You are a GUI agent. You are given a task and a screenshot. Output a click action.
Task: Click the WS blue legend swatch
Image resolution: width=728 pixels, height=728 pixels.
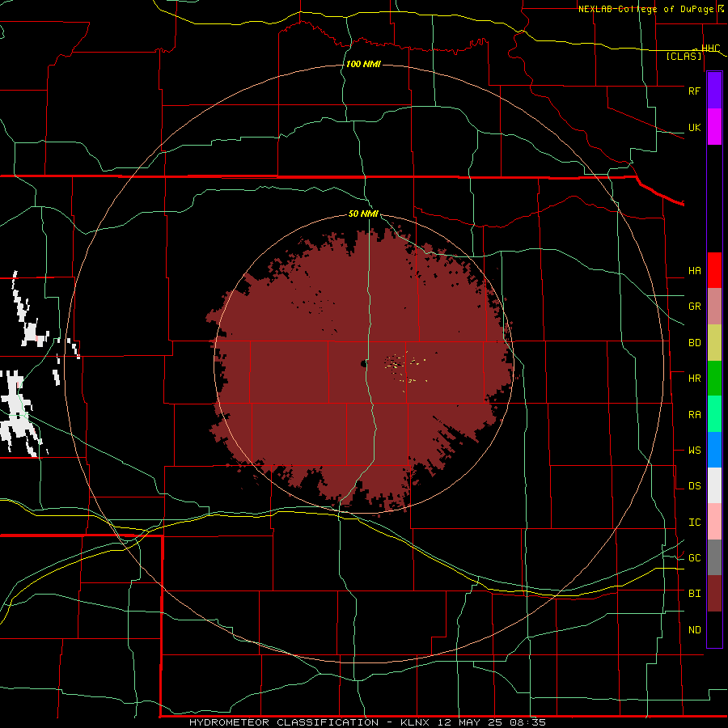714,450
